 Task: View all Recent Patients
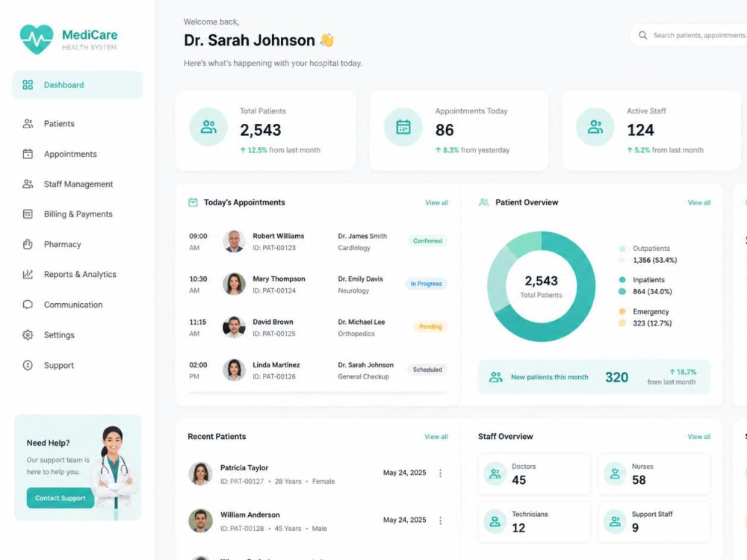point(436,437)
